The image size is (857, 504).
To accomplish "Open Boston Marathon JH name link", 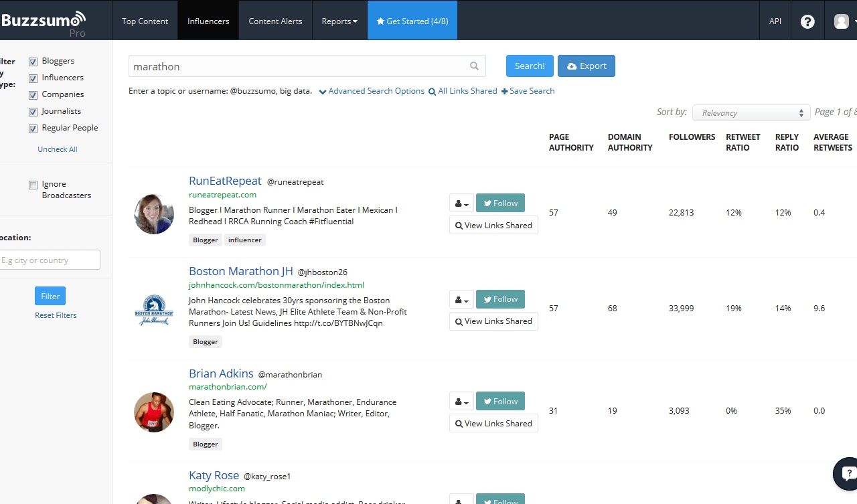I will pyautogui.click(x=241, y=271).
